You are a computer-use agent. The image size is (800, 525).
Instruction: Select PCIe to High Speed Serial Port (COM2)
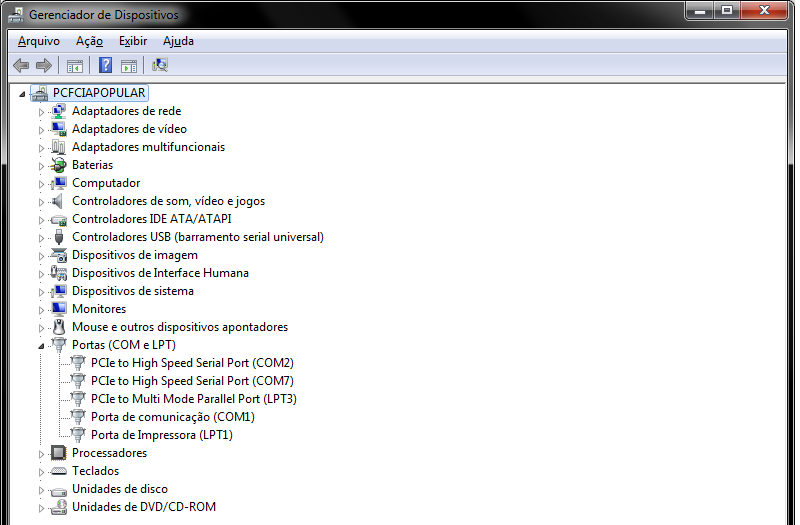(192, 363)
